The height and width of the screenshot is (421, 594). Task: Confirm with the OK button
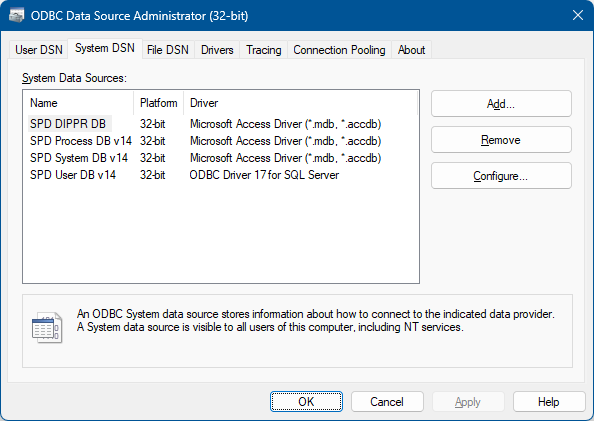306,402
